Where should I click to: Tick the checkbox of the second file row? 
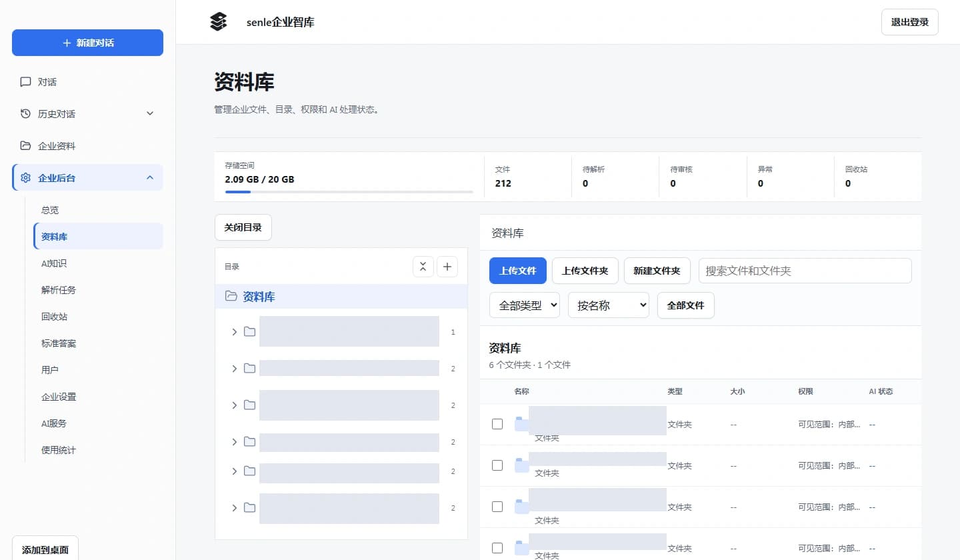point(497,465)
